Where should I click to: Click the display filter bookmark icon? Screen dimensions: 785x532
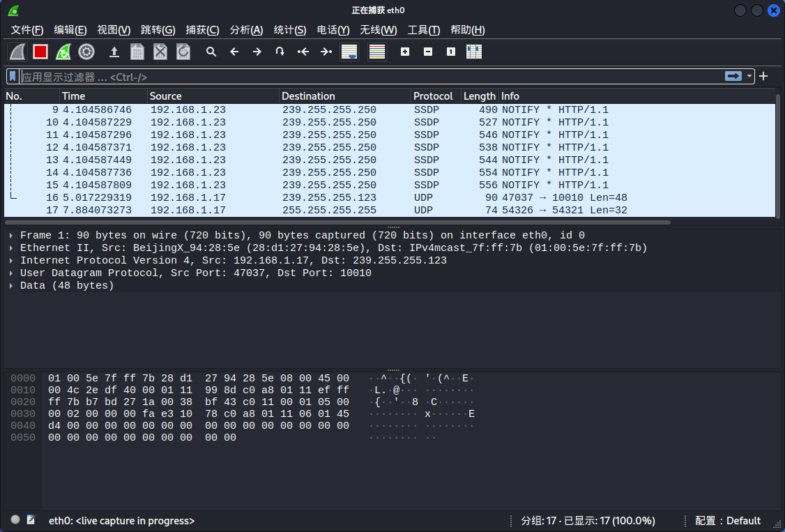(13, 77)
